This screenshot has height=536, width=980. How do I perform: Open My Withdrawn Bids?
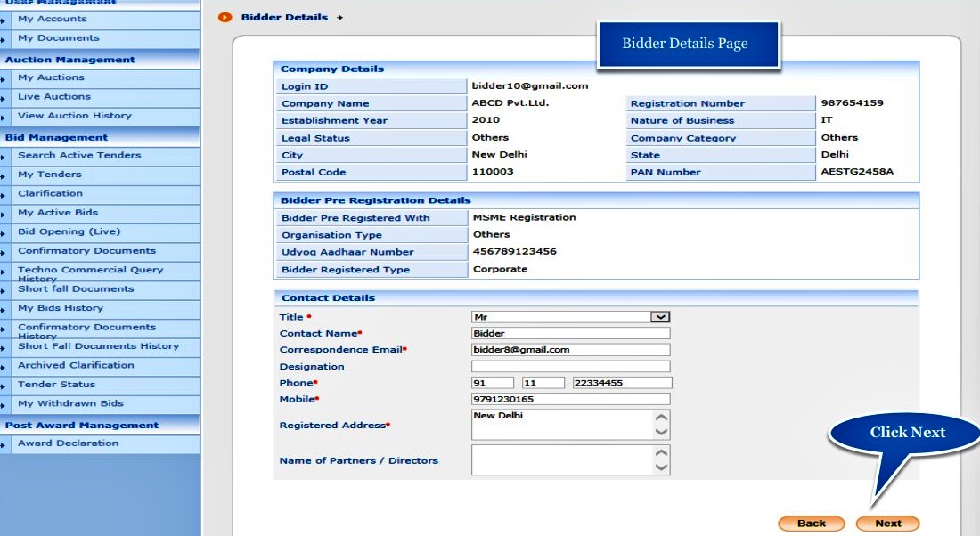click(x=70, y=403)
